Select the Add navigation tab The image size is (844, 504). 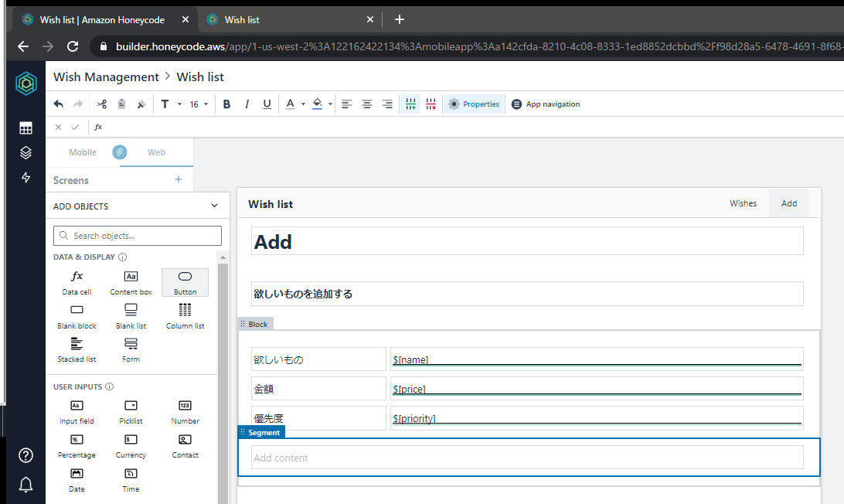coord(789,203)
